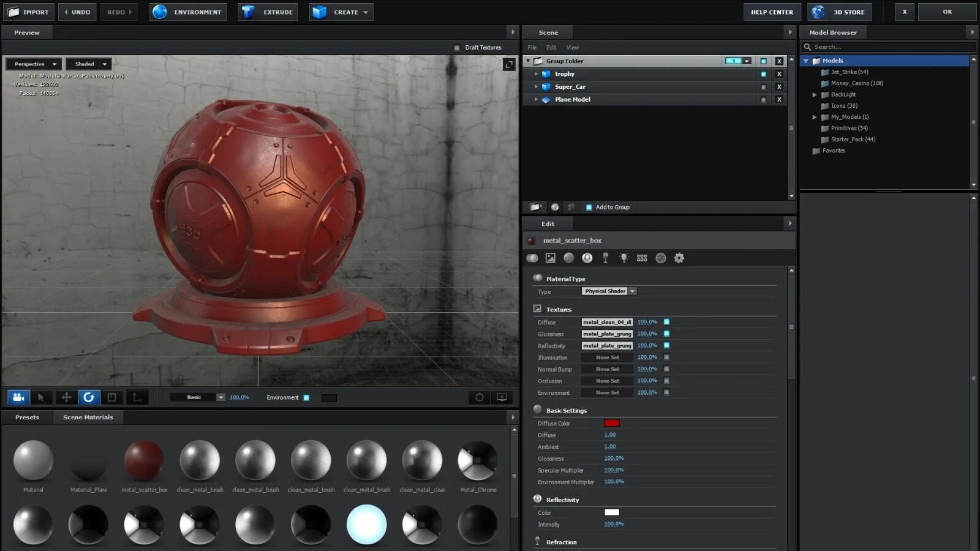Select the Metal_Chrome material thumbnail

pos(478,461)
